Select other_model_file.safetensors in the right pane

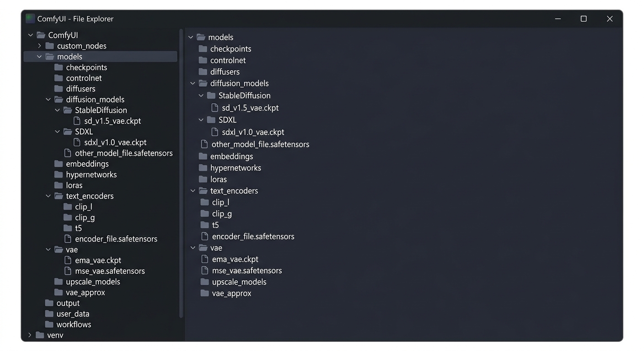tap(260, 144)
